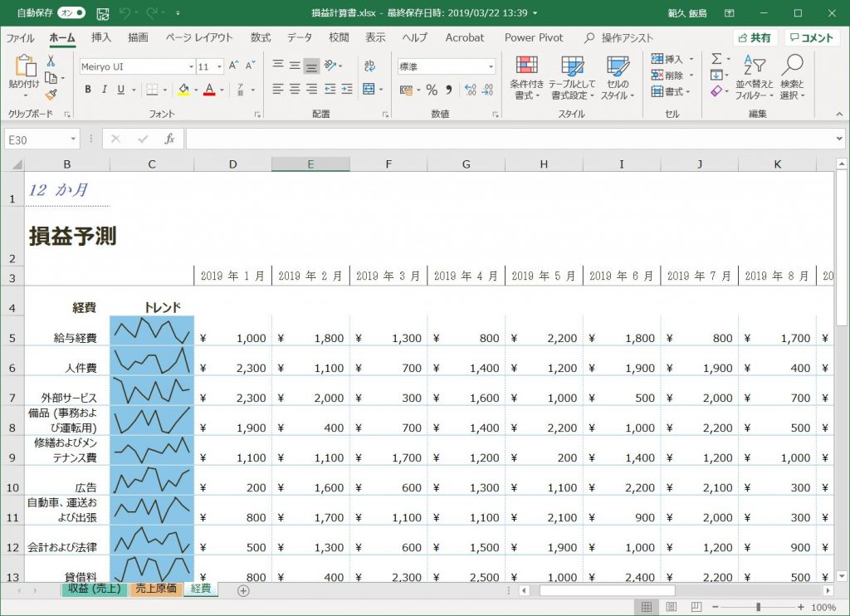Open the 挿入 ribbon tab
850x616 pixels.
(101, 37)
